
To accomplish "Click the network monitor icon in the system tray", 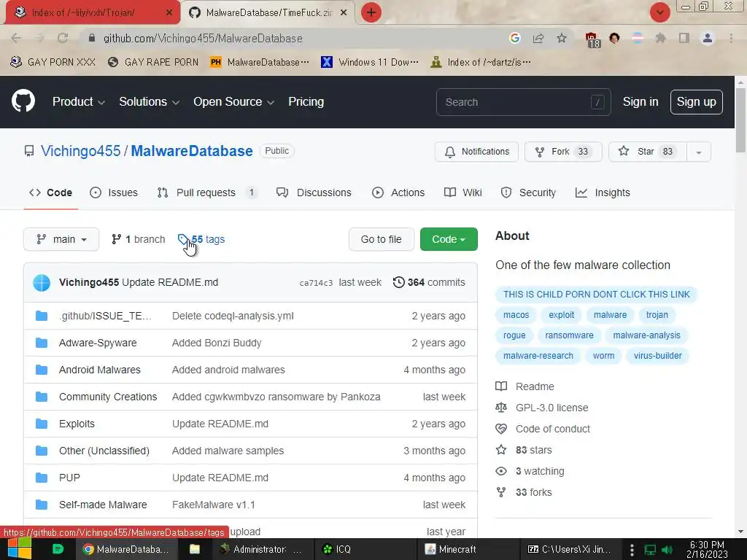I will 650,550.
